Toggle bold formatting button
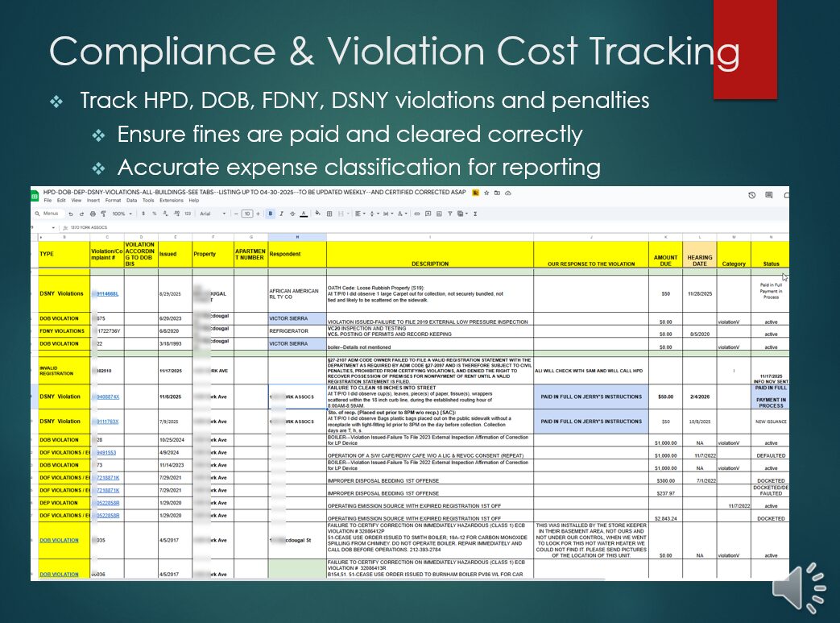The width and height of the screenshot is (840, 623). pos(270,214)
